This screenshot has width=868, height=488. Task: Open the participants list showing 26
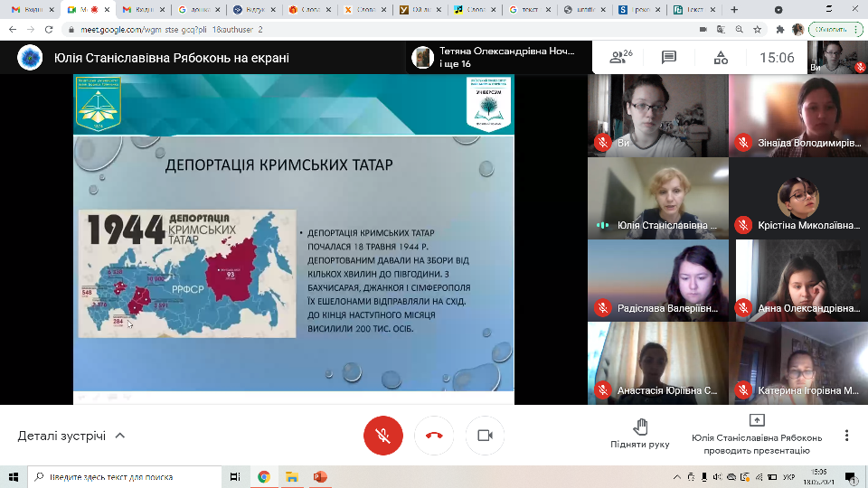[x=620, y=57]
